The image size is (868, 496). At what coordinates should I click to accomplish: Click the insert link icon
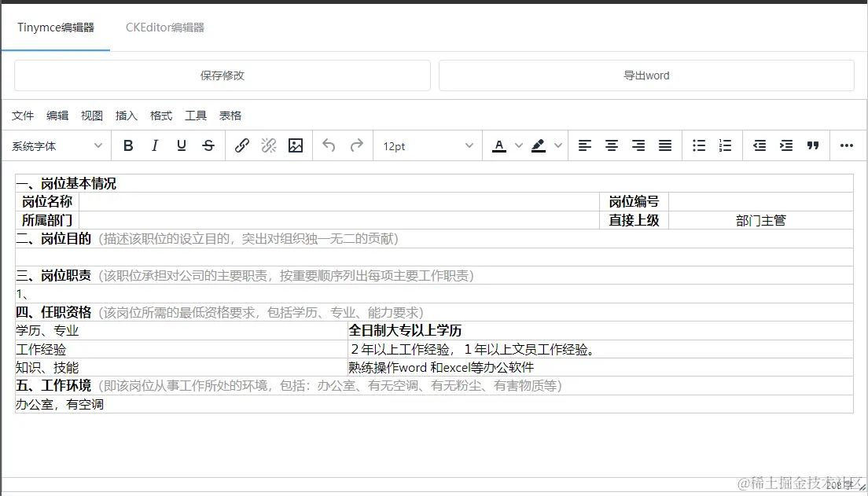[242, 146]
